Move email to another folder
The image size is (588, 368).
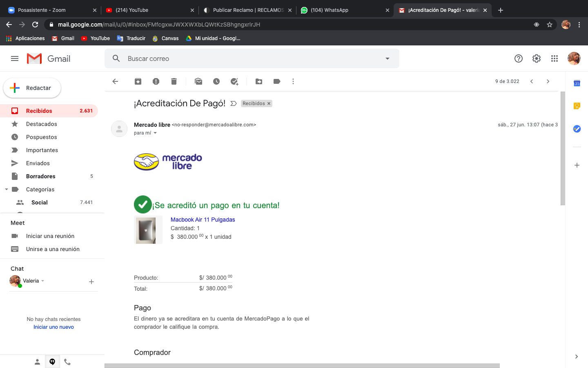click(x=259, y=81)
